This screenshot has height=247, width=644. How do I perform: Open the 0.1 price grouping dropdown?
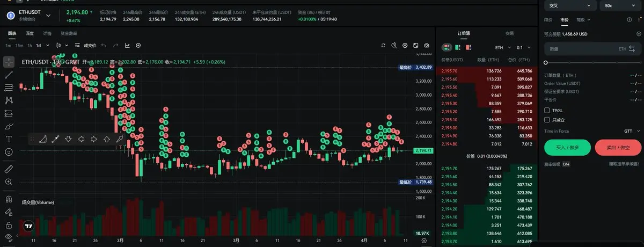pos(523,47)
